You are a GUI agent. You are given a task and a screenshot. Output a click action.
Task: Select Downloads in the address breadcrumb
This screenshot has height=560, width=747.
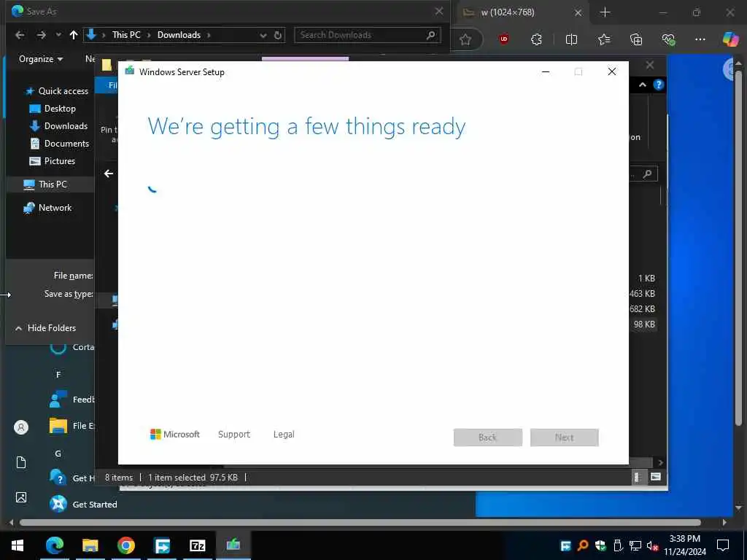point(179,35)
